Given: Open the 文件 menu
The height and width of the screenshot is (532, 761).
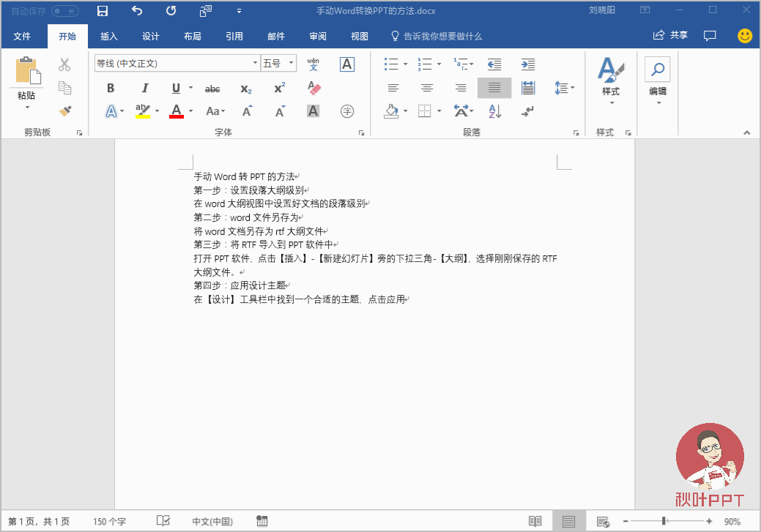Looking at the screenshot, I should click(22, 37).
